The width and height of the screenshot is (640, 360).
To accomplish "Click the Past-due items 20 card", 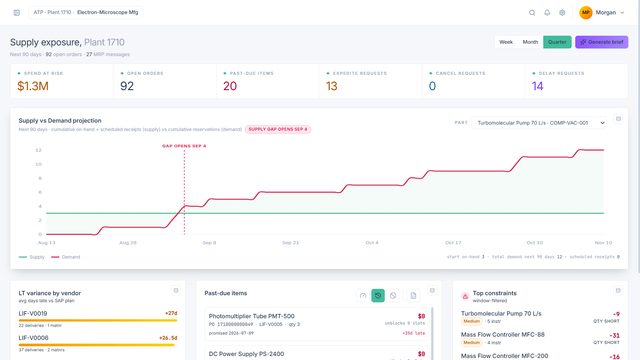I will [x=268, y=81].
